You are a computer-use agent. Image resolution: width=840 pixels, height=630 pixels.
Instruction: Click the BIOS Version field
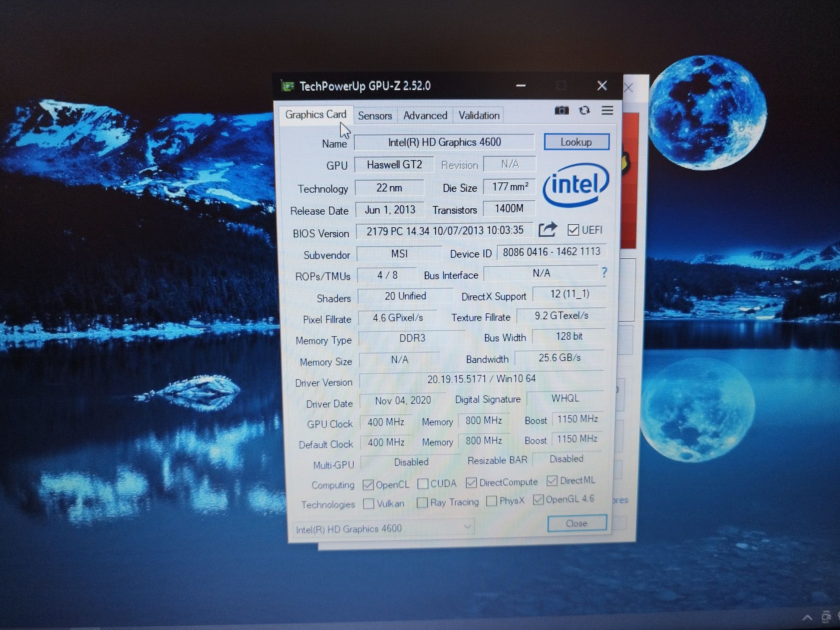click(445, 231)
